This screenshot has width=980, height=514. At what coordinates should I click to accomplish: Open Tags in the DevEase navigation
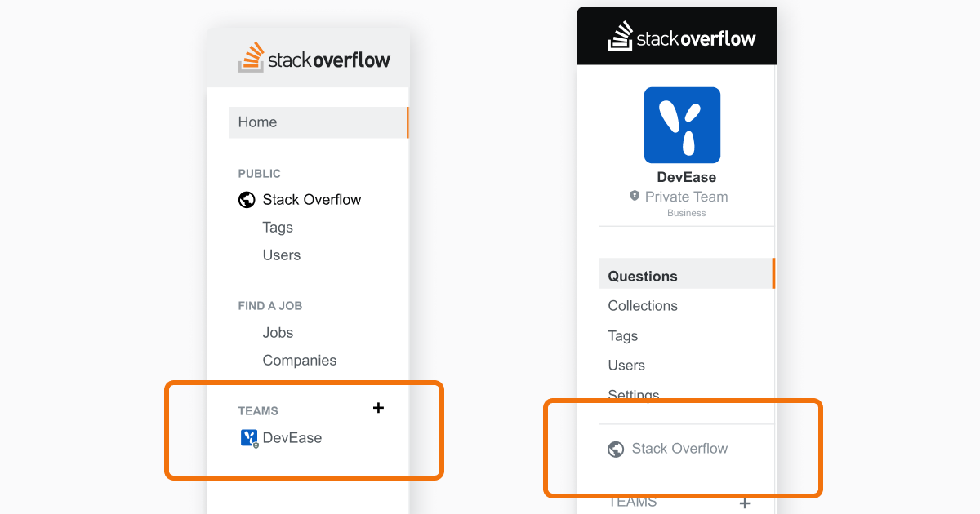(623, 336)
